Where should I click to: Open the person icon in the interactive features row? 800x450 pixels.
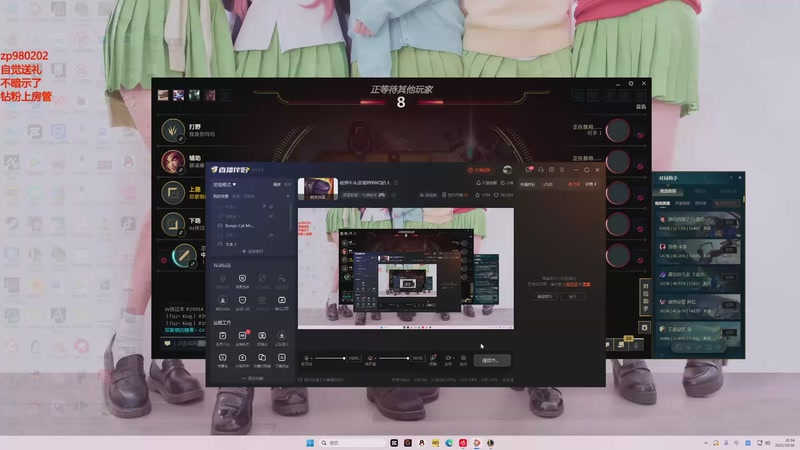[x=281, y=279]
